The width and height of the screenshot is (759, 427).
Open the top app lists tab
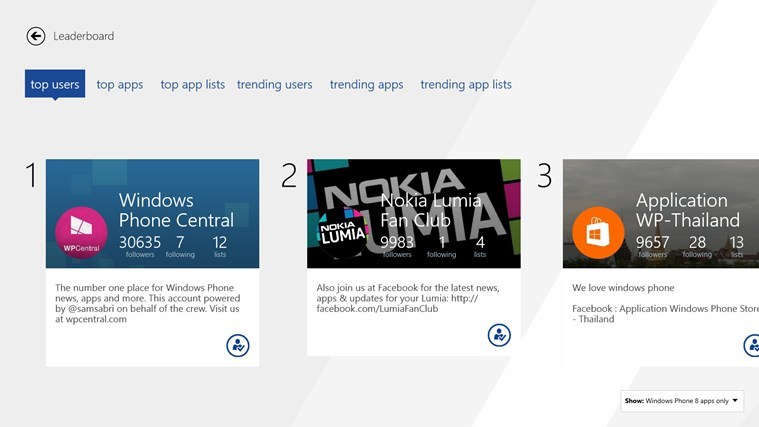coord(193,84)
